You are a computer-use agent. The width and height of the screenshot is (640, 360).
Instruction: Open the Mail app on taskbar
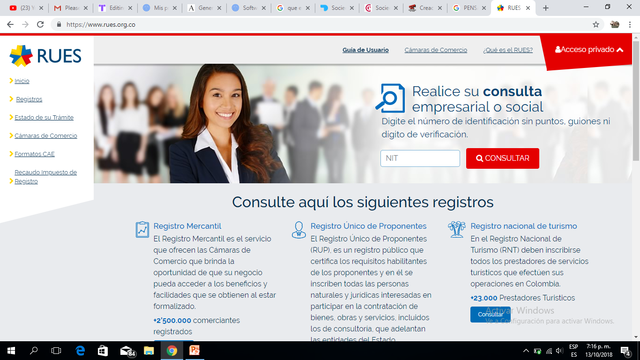[x=127, y=351]
